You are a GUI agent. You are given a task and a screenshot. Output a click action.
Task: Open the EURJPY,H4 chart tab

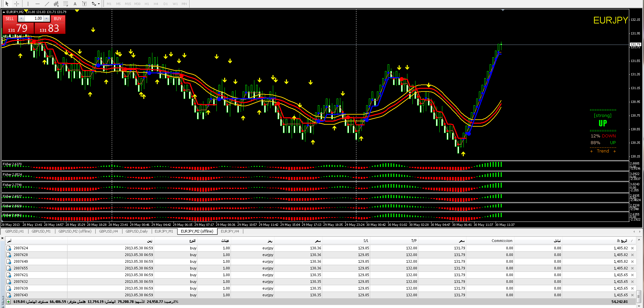click(x=230, y=231)
